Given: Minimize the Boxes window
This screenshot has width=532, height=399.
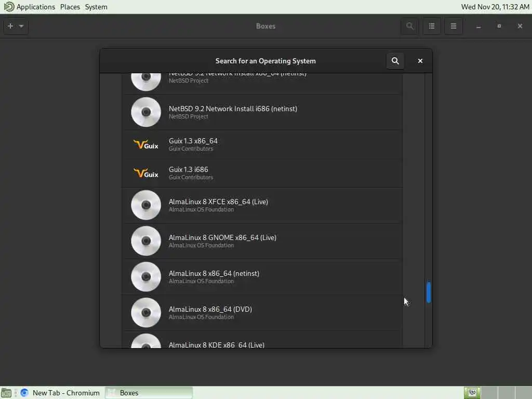Looking at the screenshot, I should point(478,26).
